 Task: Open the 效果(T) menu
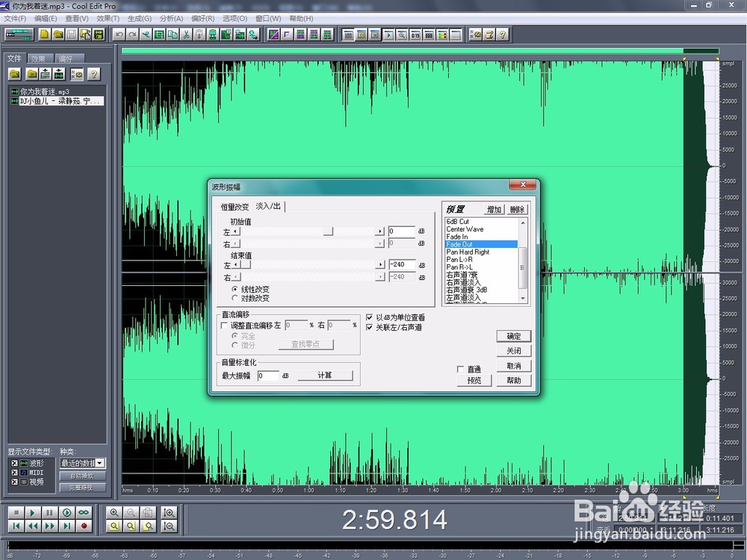click(x=108, y=18)
